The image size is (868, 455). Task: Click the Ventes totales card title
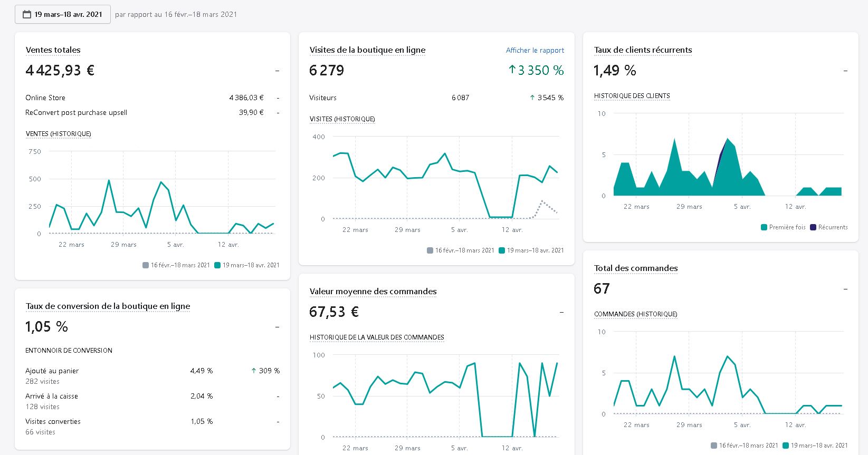point(53,50)
